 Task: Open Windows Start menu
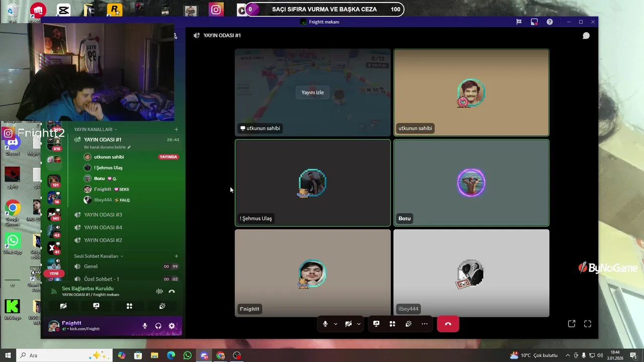tap(8, 355)
